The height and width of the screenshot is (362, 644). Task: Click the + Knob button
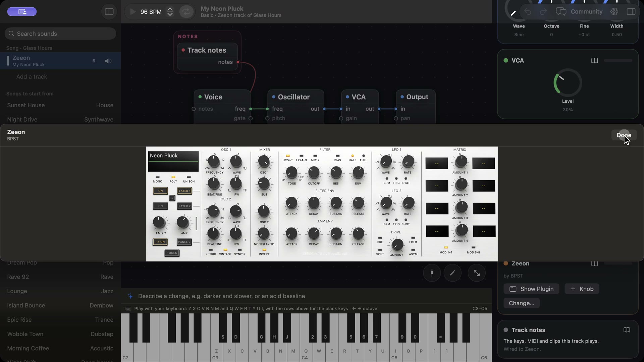(x=582, y=289)
